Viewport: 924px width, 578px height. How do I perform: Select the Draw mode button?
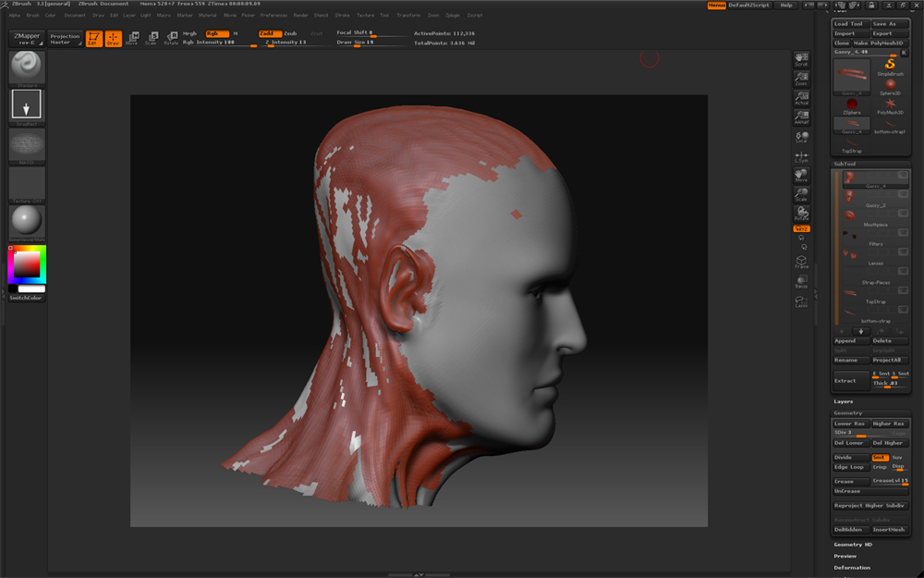113,39
